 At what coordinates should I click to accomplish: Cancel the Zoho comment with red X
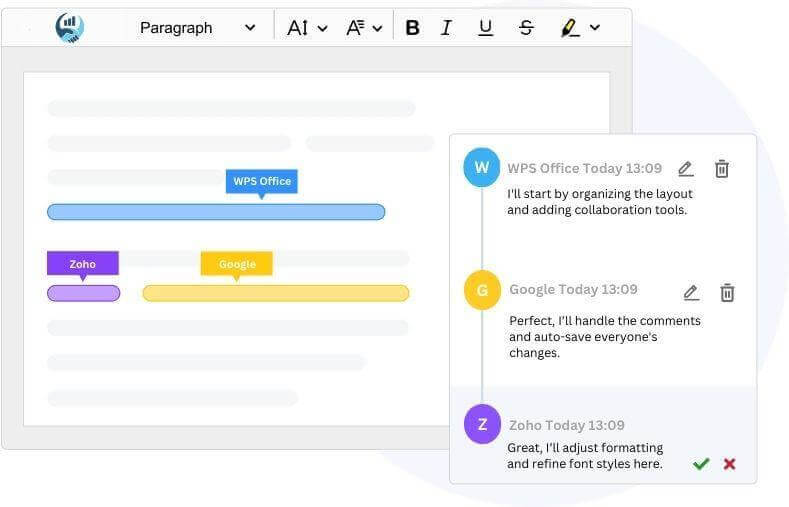pyautogui.click(x=729, y=464)
